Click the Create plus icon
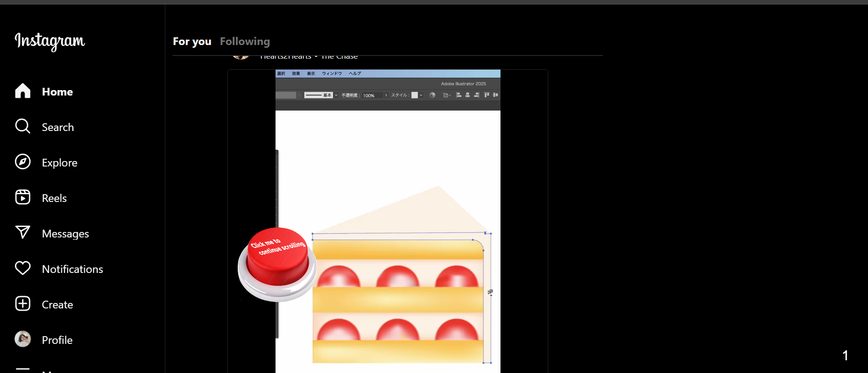This screenshot has height=373, width=868. tap(22, 304)
